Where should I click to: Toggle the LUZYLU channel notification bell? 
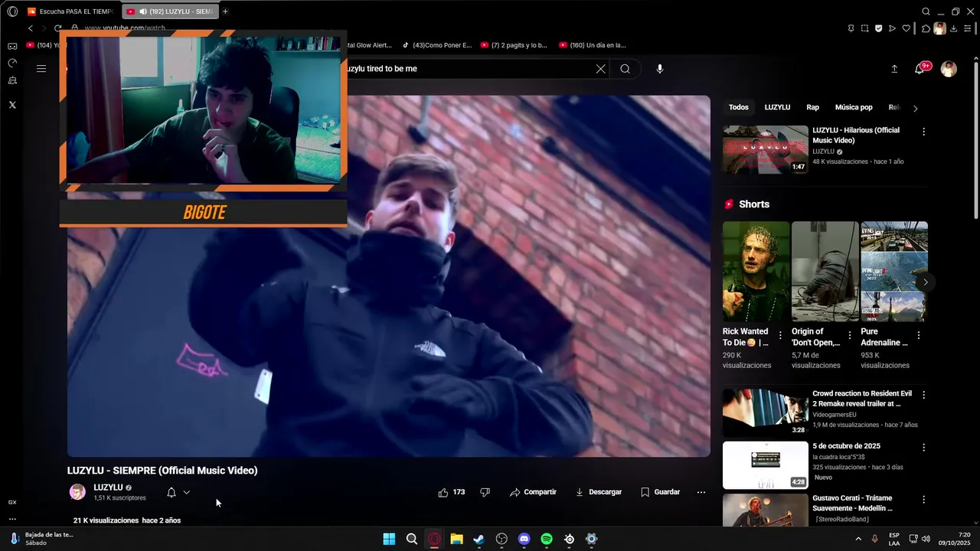click(171, 492)
